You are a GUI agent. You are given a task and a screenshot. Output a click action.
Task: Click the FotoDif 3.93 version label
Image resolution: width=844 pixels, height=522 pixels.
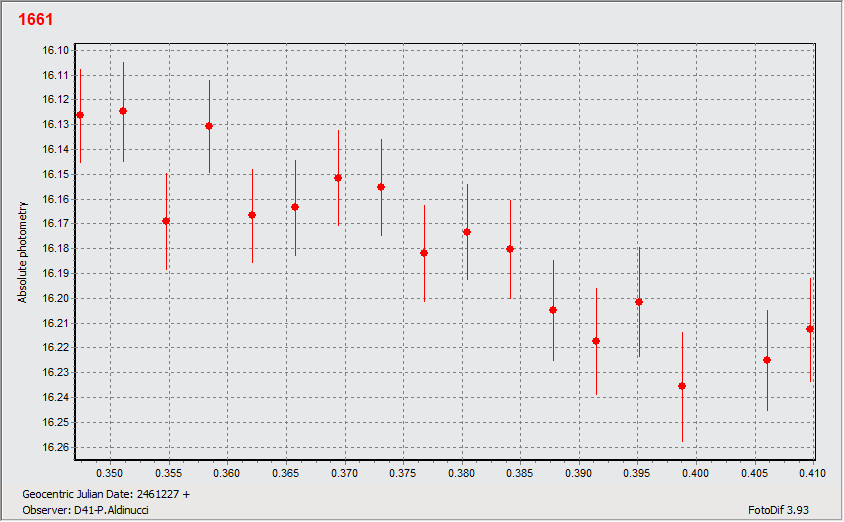pyautogui.click(x=778, y=510)
